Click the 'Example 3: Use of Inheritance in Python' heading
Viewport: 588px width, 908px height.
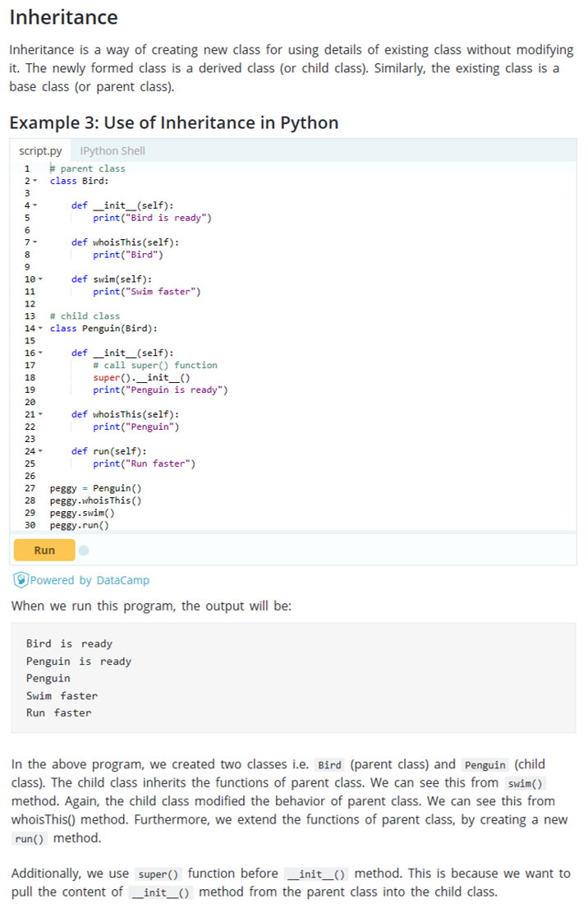(173, 122)
